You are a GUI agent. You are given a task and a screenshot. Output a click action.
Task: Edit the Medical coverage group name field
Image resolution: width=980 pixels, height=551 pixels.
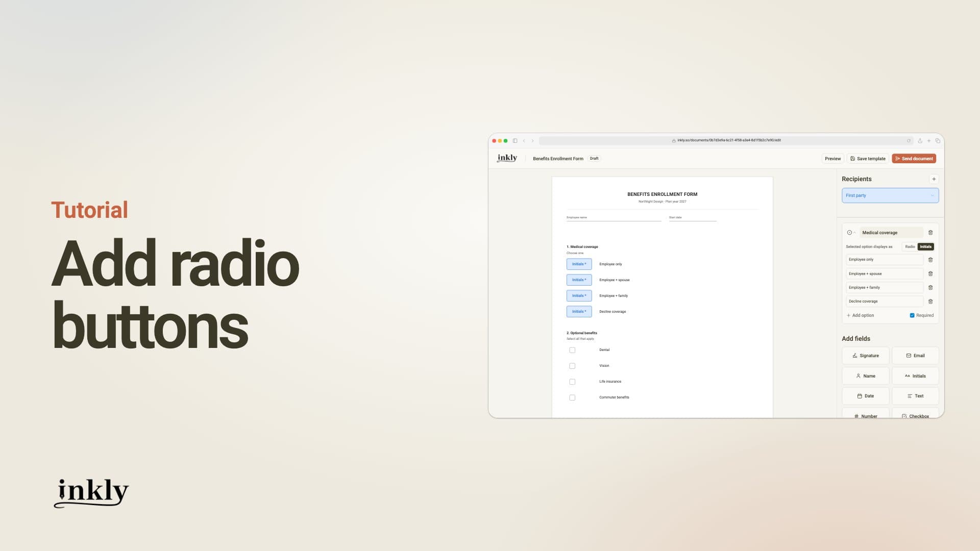tap(891, 233)
